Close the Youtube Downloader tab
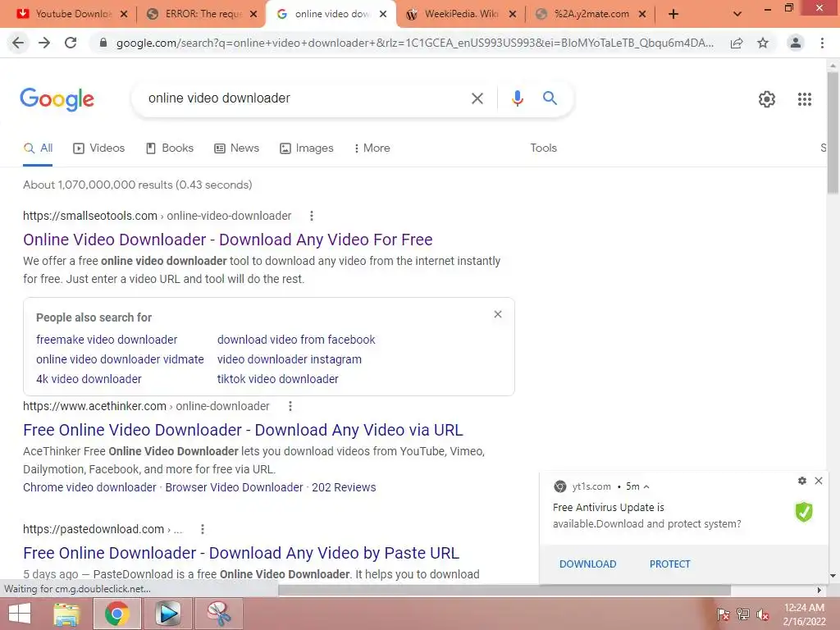Image resolution: width=840 pixels, height=630 pixels. (124, 14)
